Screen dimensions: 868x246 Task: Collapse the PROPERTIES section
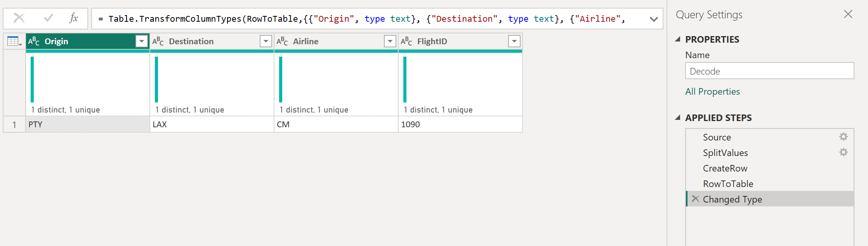click(678, 39)
